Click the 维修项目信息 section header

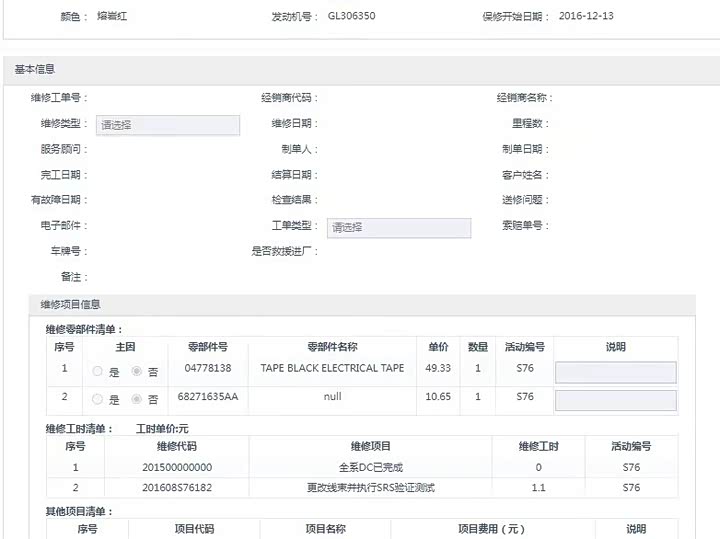pyautogui.click(x=70, y=304)
